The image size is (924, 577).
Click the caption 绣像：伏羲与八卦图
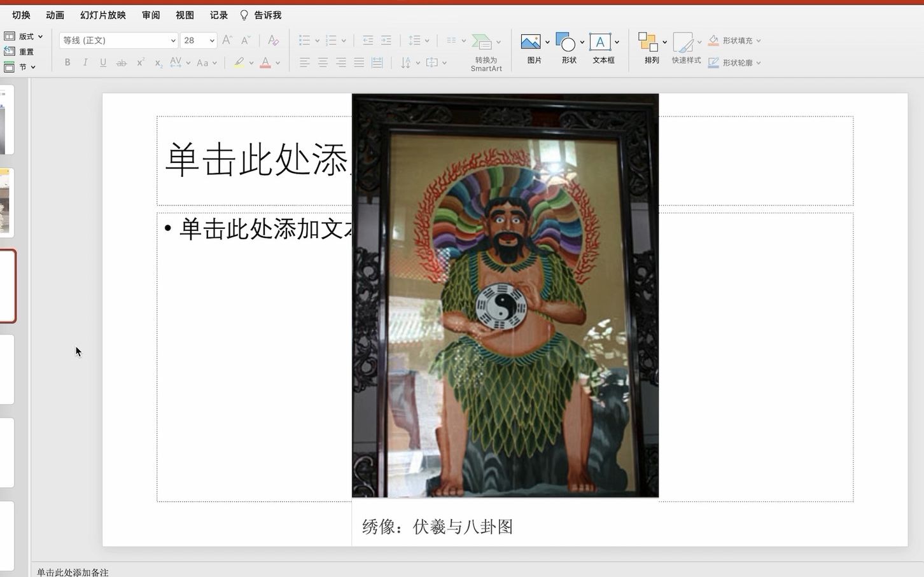(437, 526)
